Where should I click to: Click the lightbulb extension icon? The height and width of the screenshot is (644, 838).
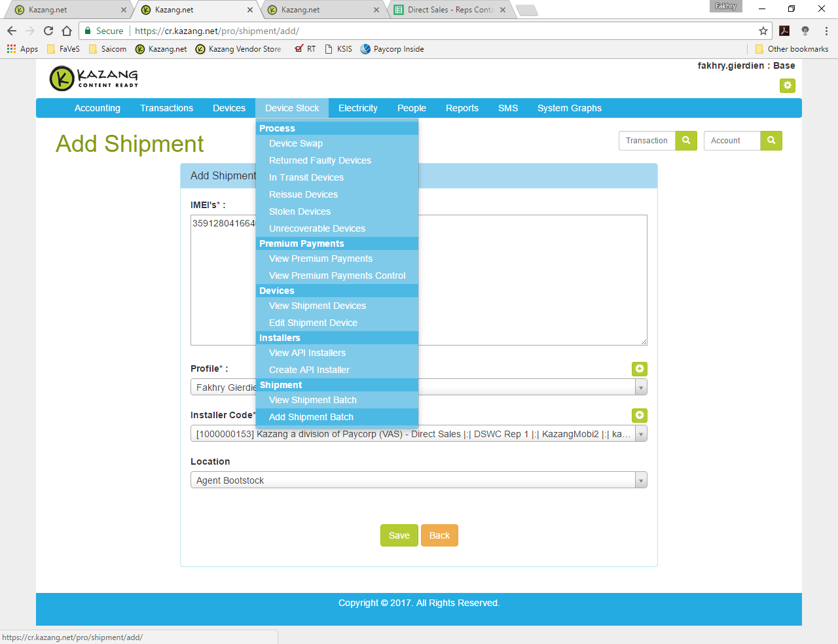[x=805, y=31]
